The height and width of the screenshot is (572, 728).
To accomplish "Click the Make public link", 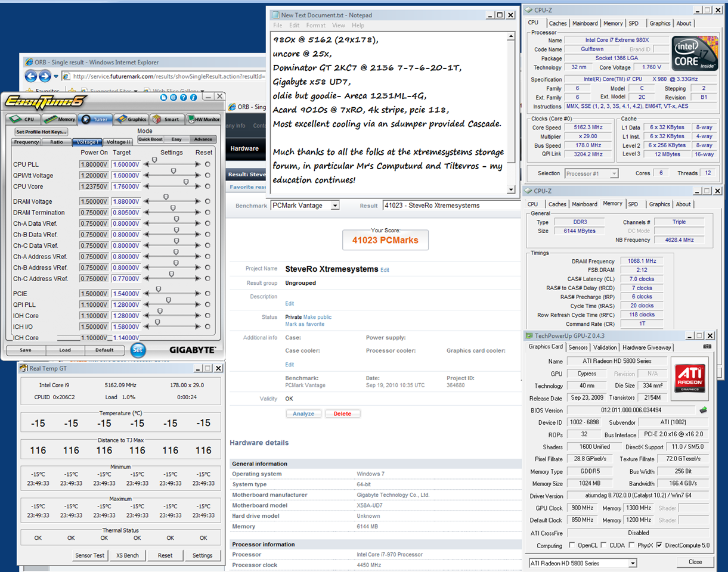I will (317, 317).
